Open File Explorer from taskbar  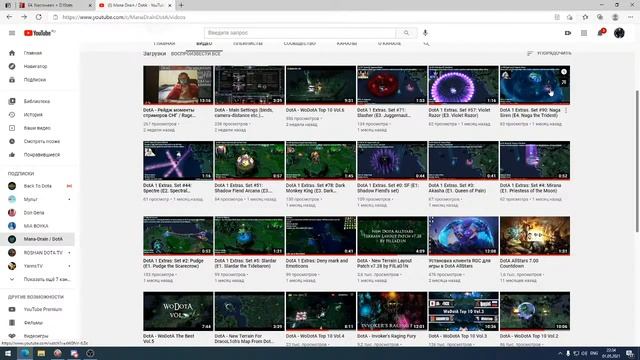pos(41,353)
